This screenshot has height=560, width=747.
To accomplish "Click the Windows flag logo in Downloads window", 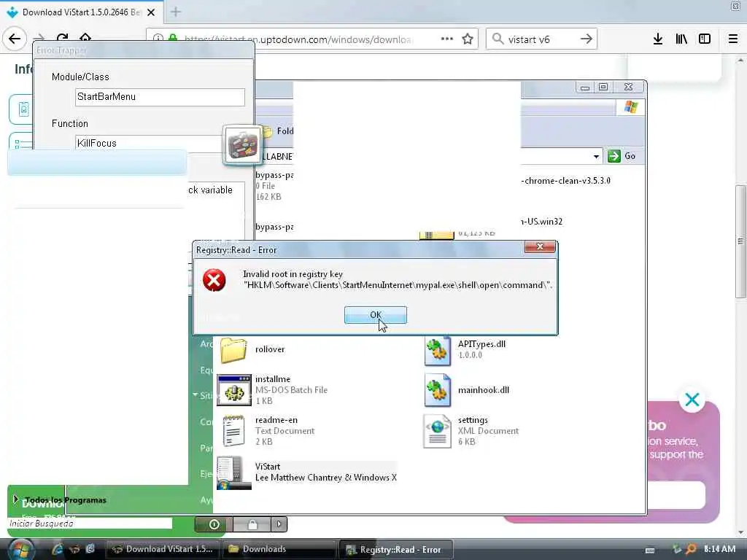I will [x=631, y=106].
